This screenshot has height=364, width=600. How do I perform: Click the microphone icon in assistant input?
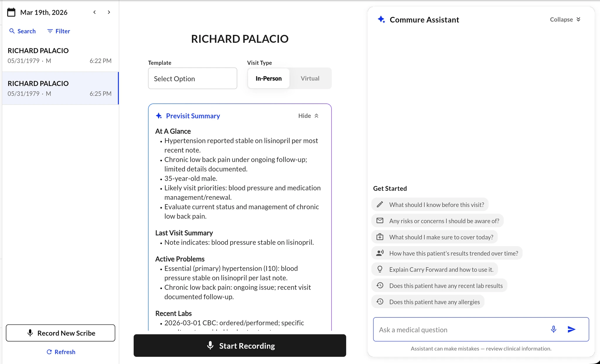pos(553,329)
